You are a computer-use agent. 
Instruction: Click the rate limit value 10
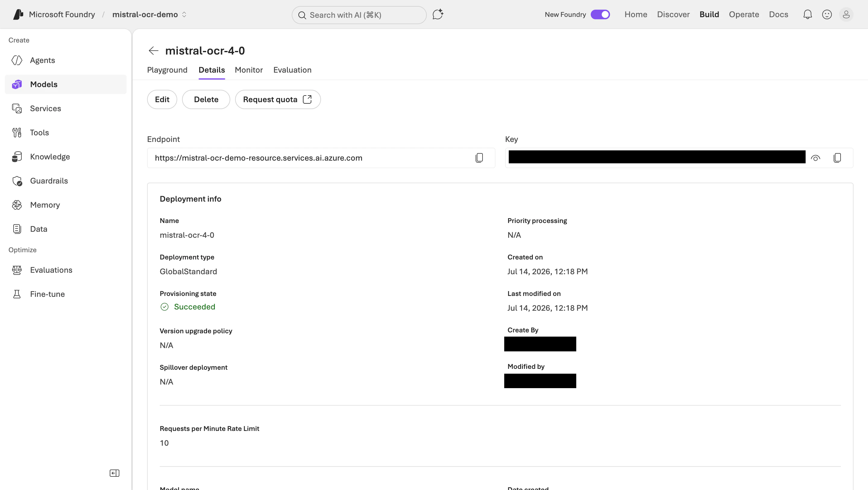coord(164,443)
